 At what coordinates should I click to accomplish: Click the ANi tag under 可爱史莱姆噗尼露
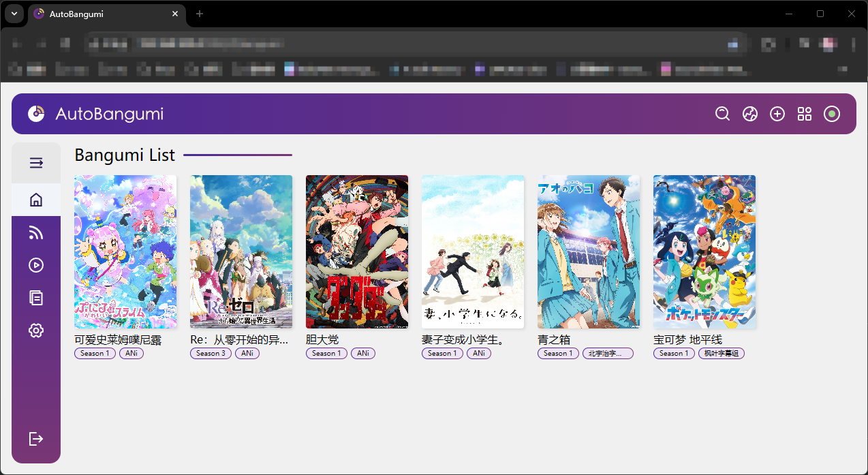(x=131, y=353)
